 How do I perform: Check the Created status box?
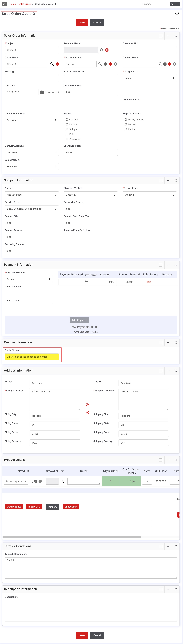tap(67, 120)
